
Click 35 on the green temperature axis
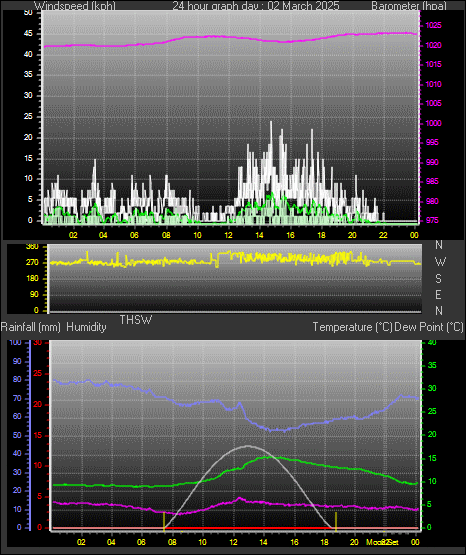(x=432, y=365)
